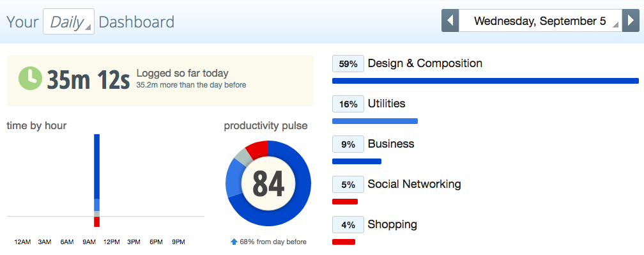Click the 35m 12s logged time
644x255 pixels.
click(x=88, y=79)
